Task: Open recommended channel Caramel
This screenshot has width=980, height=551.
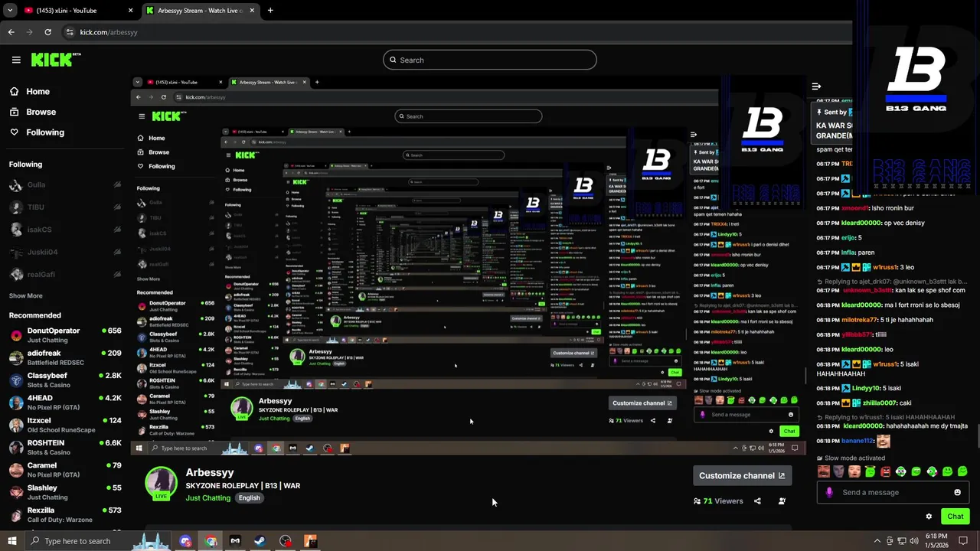Action: [x=65, y=469]
